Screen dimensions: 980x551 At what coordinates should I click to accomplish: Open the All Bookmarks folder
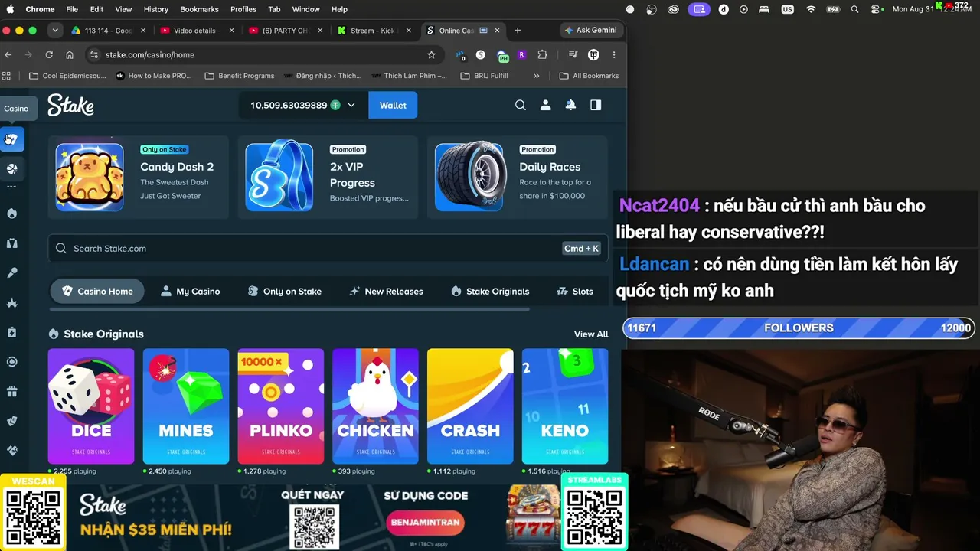coord(589,76)
